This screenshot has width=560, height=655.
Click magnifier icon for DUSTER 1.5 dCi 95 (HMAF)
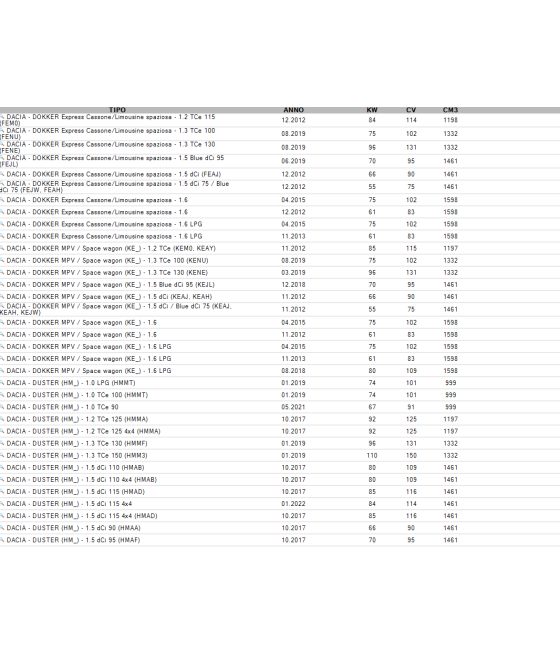2,540
